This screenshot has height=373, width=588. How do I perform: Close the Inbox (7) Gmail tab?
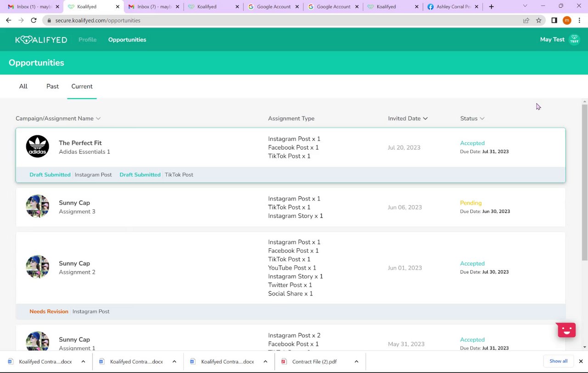[x=177, y=7]
